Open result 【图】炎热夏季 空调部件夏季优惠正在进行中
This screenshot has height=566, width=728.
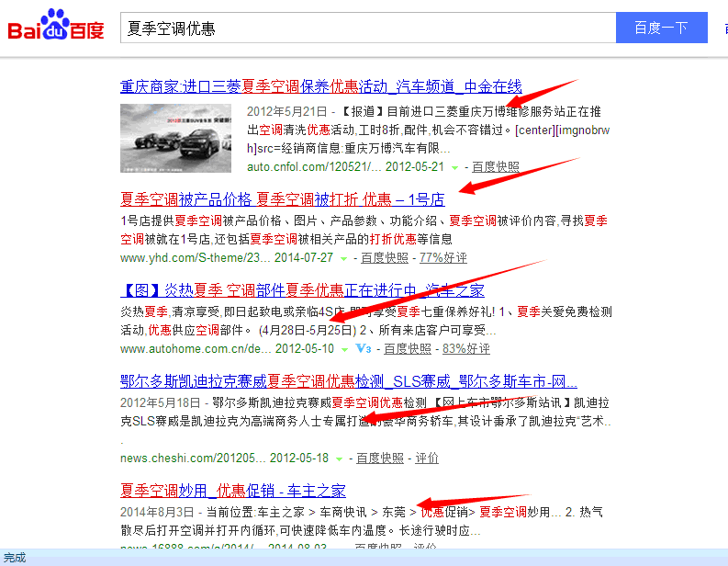pos(302,291)
